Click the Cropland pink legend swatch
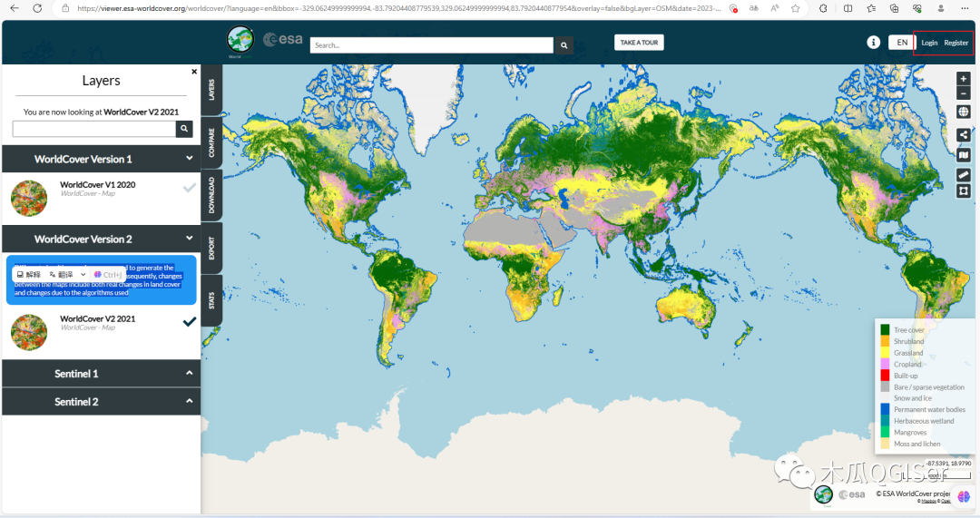The width and height of the screenshot is (980, 518). tap(885, 365)
